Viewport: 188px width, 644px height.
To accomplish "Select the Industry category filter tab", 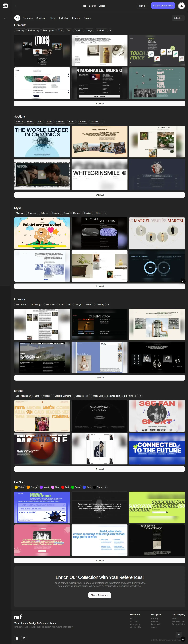I will (64, 18).
